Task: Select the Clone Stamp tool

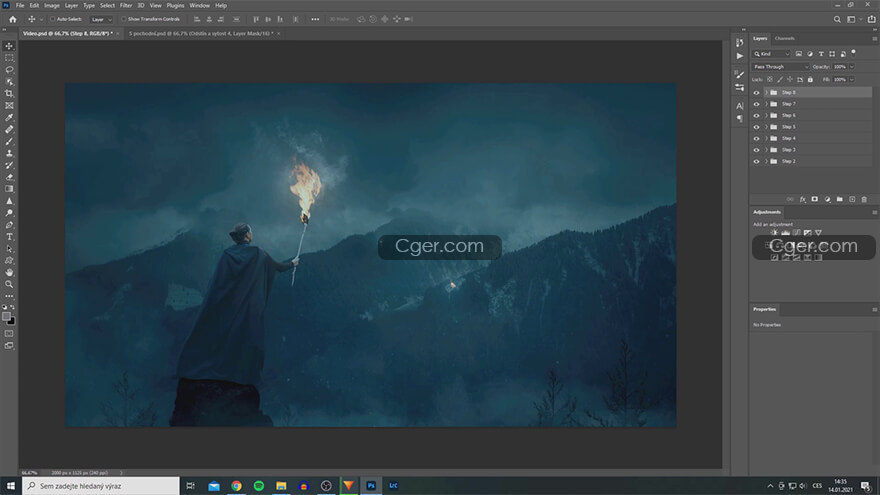Action: 9,153
